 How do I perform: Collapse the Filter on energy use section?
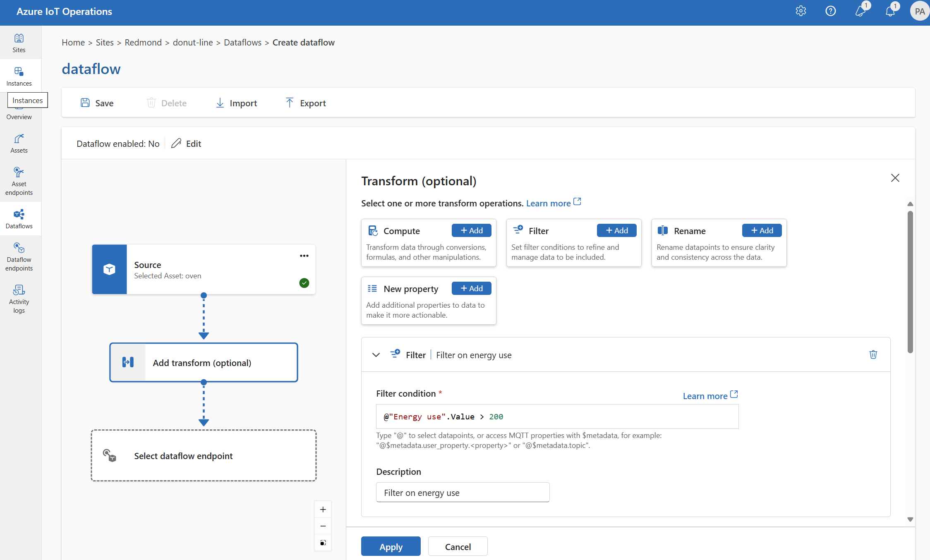[x=376, y=354]
